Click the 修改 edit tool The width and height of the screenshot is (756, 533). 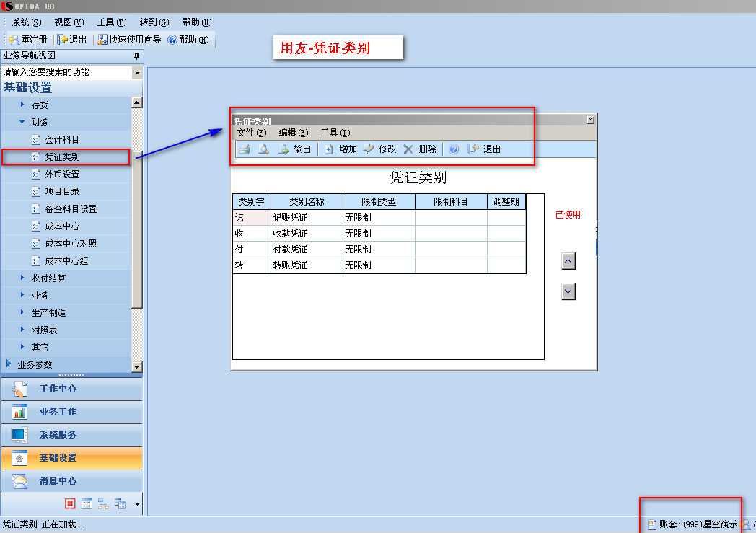380,149
